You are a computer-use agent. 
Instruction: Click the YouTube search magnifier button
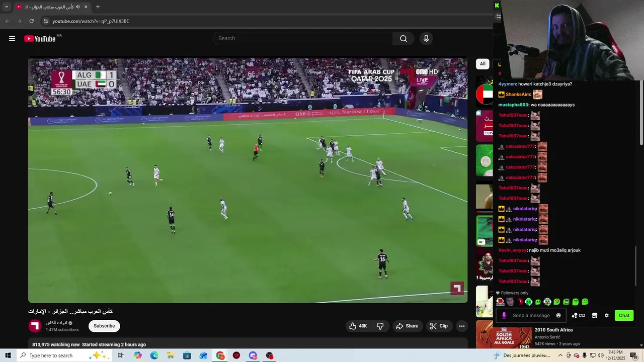(404, 39)
